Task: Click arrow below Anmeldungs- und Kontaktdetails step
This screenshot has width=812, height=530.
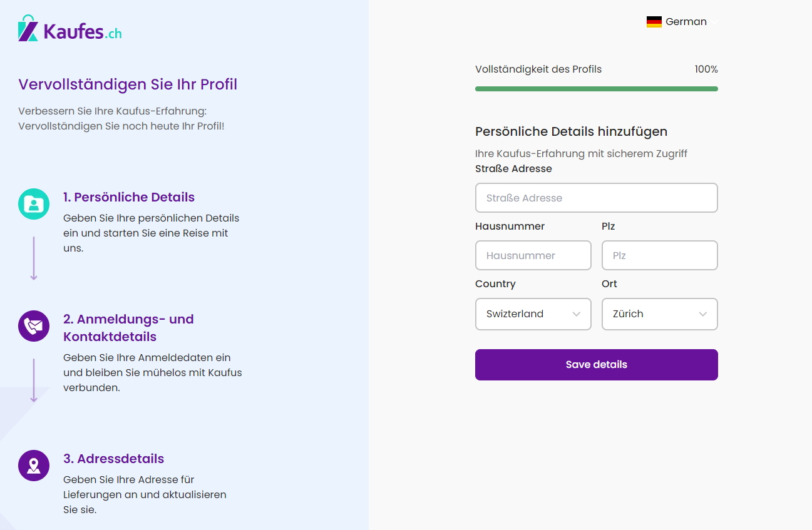Action: point(34,380)
